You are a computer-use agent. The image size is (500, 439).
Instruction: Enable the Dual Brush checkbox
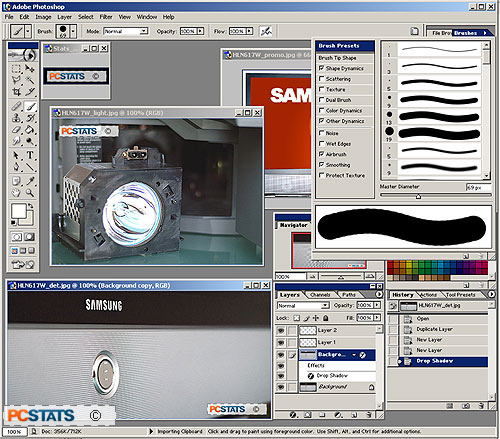[x=321, y=100]
